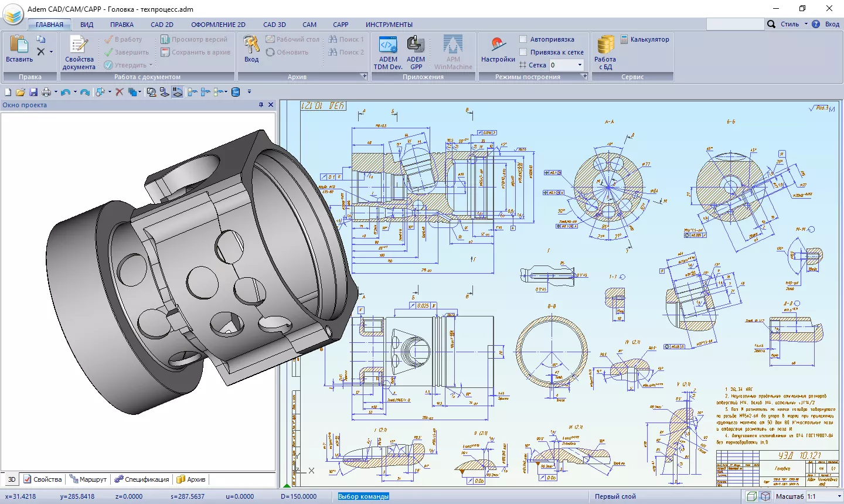Expand the print options arrow
Image resolution: width=844 pixels, height=504 pixels.
tap(56, 92)
